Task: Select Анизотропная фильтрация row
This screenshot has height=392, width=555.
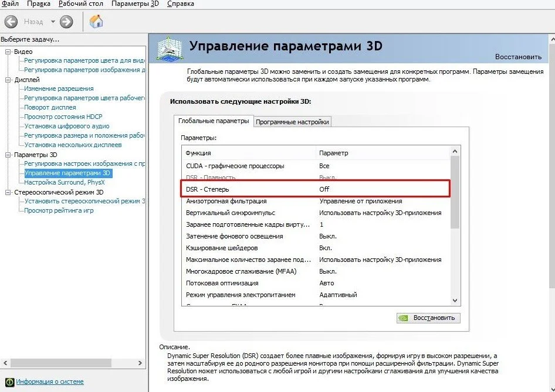Action: pyautogui.click(x=316, y=201)
